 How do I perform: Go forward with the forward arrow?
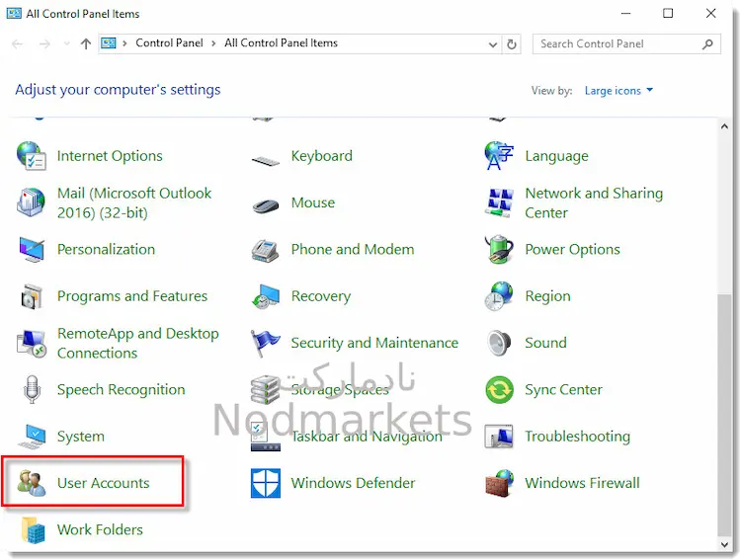click(x=44, y=43)
